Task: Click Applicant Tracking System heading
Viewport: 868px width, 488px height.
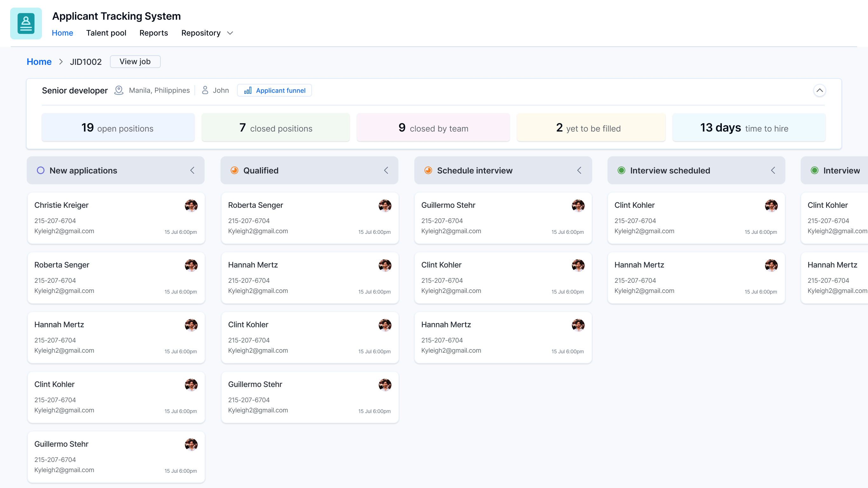Action: tap(117, 16)
